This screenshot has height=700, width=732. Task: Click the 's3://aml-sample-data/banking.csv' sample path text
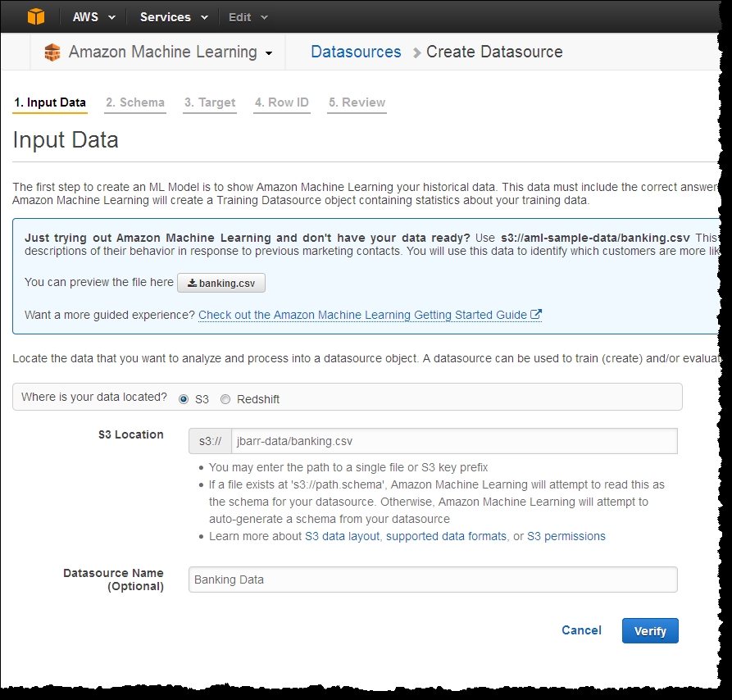[x=595, y=238]
